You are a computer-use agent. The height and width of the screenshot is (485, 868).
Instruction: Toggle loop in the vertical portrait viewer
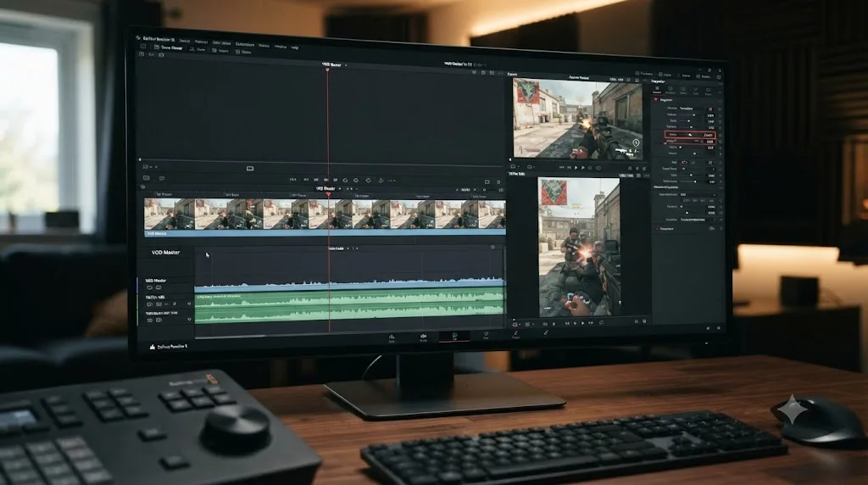coord(601,323)
